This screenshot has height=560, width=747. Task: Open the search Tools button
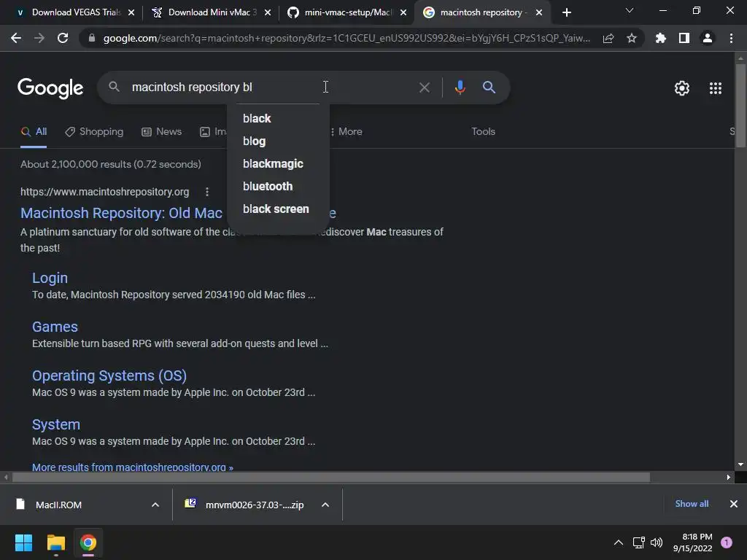[x=483, y=132]
